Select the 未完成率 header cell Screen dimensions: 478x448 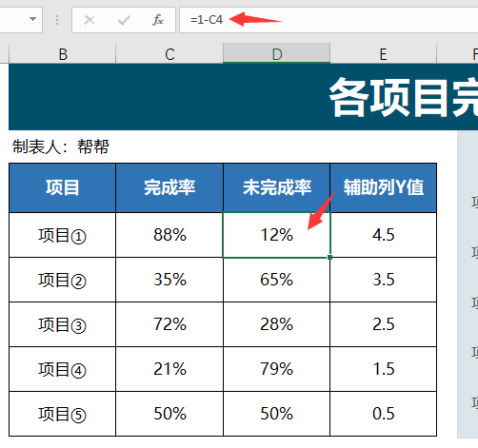click(277, 187)
